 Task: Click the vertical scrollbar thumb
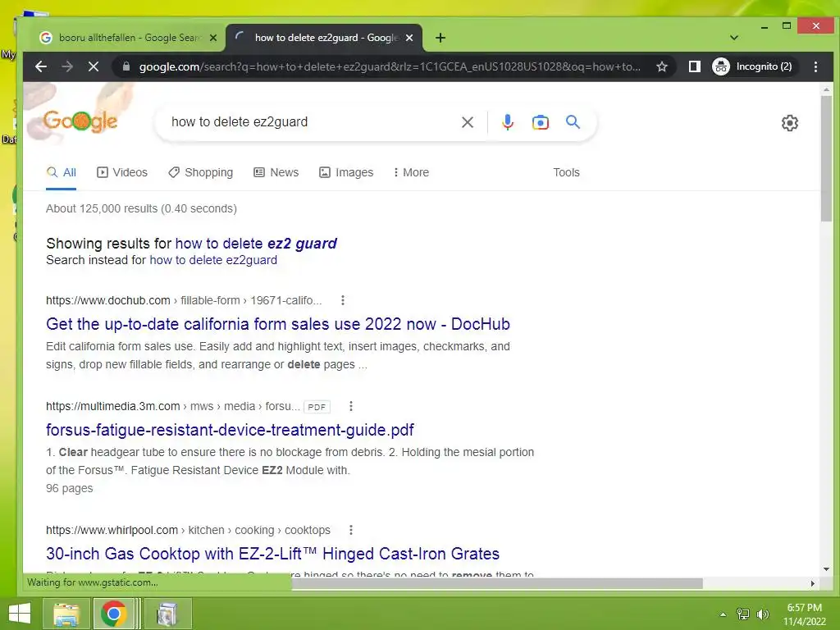(826, 158)
